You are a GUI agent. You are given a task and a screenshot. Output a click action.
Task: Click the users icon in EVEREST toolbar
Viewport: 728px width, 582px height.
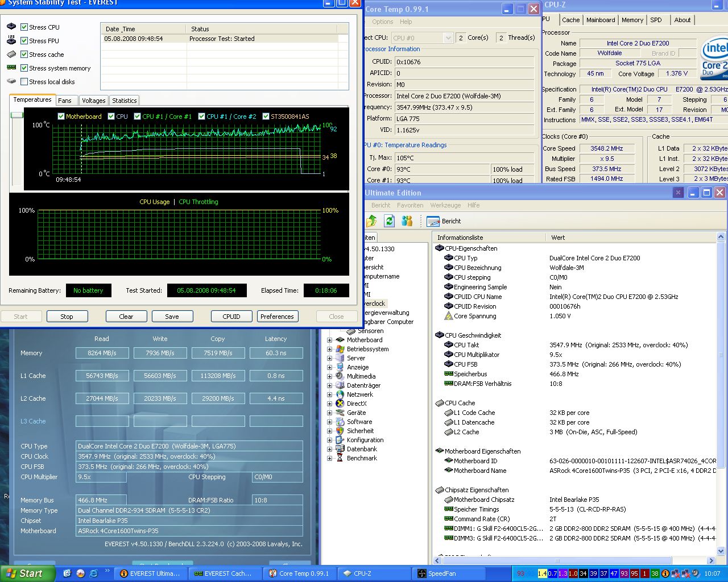[x=407, y=221]
